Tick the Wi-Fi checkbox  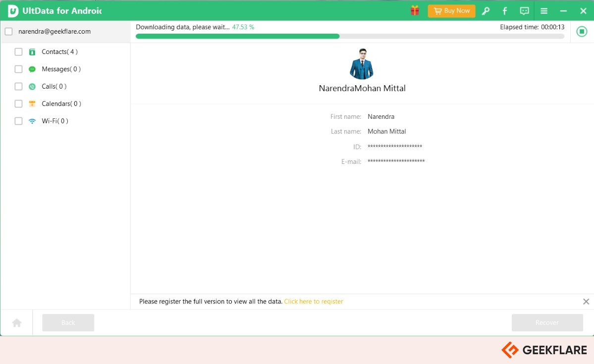(x=18, y=121)
